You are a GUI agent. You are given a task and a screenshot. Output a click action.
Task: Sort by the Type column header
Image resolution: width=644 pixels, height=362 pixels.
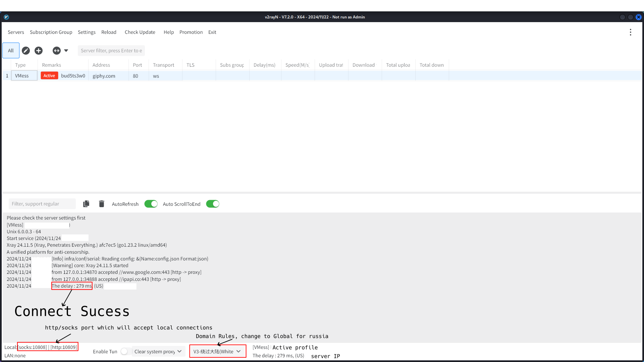(24, 65)
